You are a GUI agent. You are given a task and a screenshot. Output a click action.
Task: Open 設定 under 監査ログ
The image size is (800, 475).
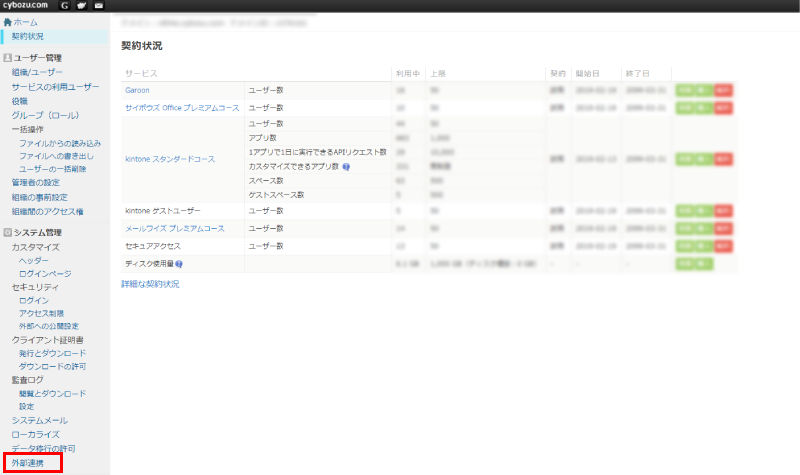point(27,407)
